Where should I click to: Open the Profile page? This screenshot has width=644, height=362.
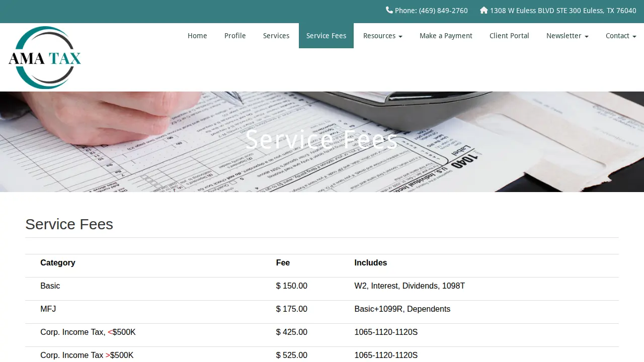[235, 36]
